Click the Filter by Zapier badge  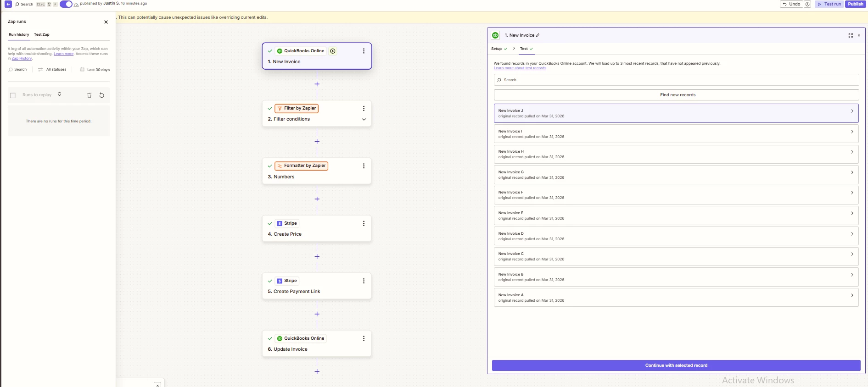point(297,108)
